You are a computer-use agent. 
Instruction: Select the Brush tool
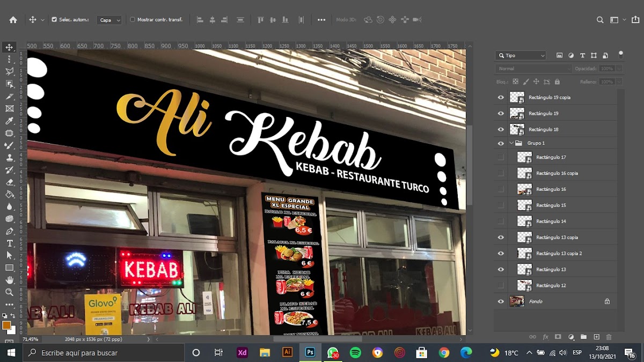(9, 146)
